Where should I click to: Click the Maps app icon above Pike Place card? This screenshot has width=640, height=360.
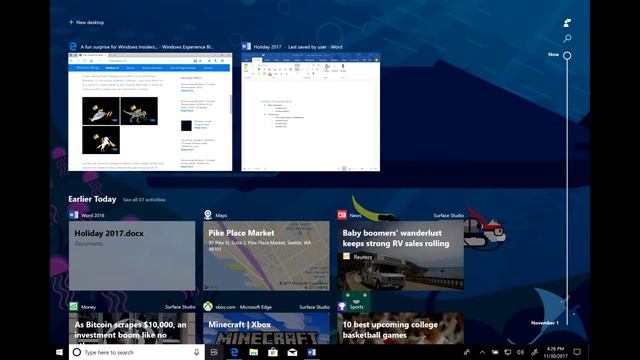208,215
